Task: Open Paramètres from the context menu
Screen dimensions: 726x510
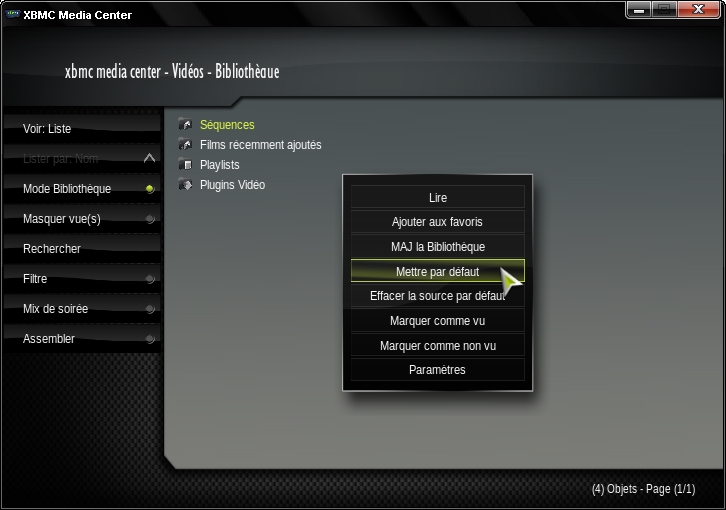Action: point(437,370)
